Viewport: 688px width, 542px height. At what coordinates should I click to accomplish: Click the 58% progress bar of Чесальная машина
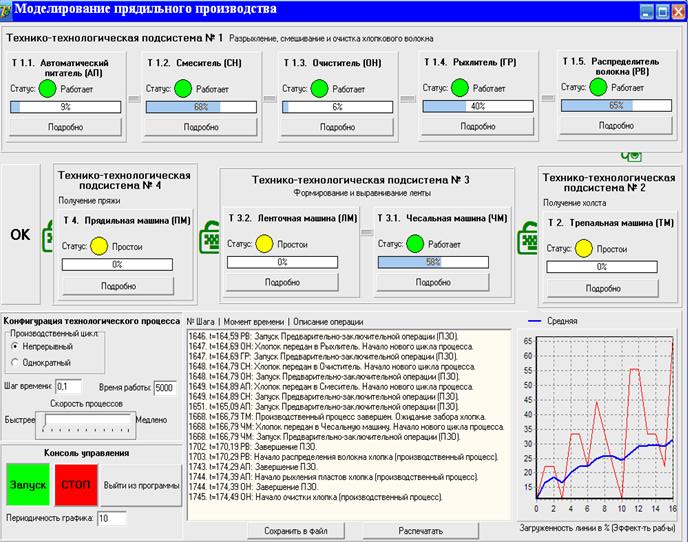pyautogui.click(x=433, y=262)
